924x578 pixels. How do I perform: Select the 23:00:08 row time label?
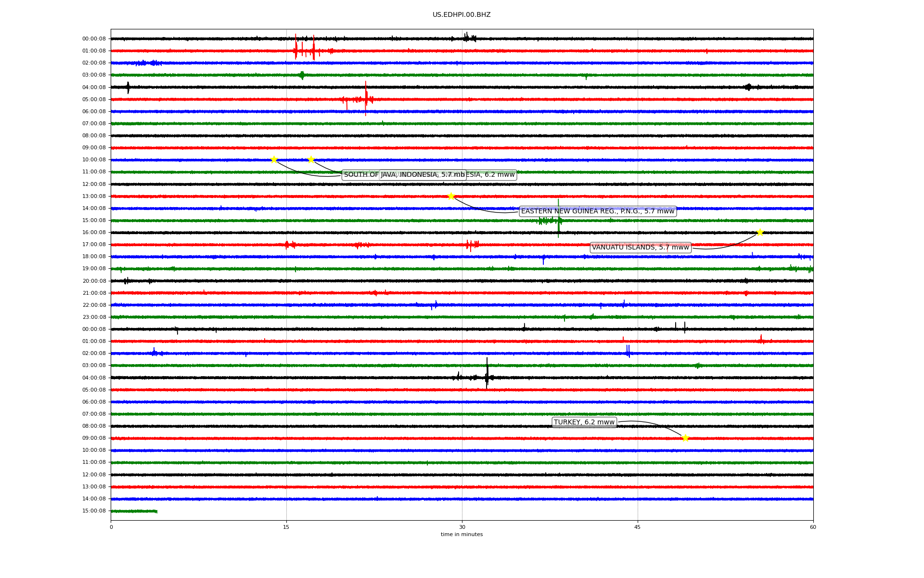tap(94, 317)
